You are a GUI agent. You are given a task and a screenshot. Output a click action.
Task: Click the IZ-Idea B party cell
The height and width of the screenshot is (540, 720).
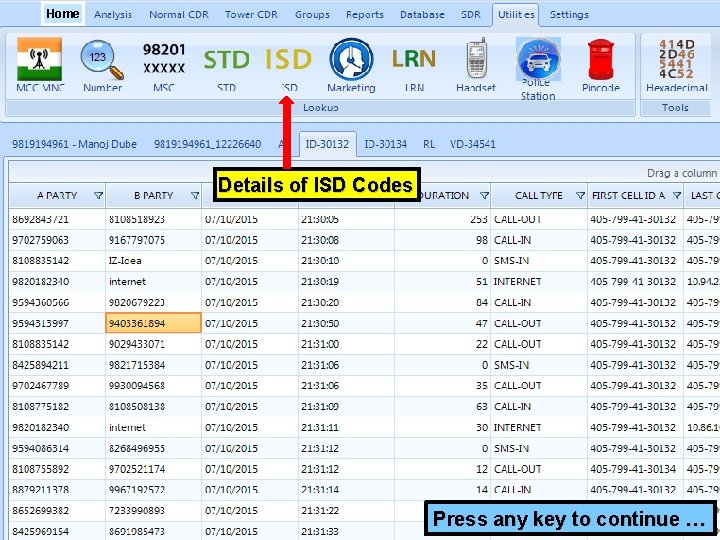[x=153, y=261]
